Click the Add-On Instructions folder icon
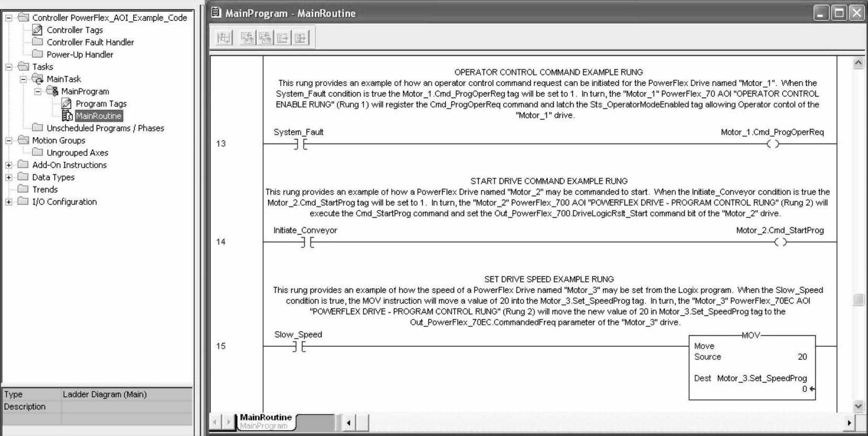Screen dimensions: 868x436 point(23,164)
